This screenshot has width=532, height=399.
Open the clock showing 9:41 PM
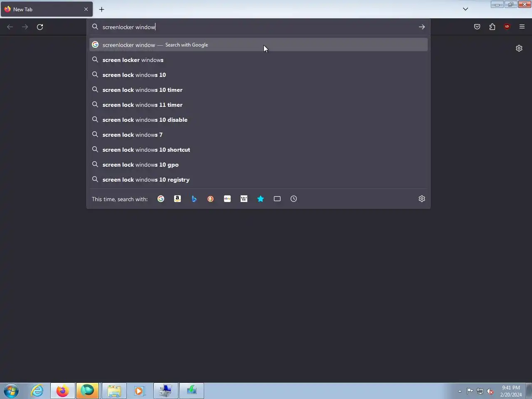(x=511, y=391)
